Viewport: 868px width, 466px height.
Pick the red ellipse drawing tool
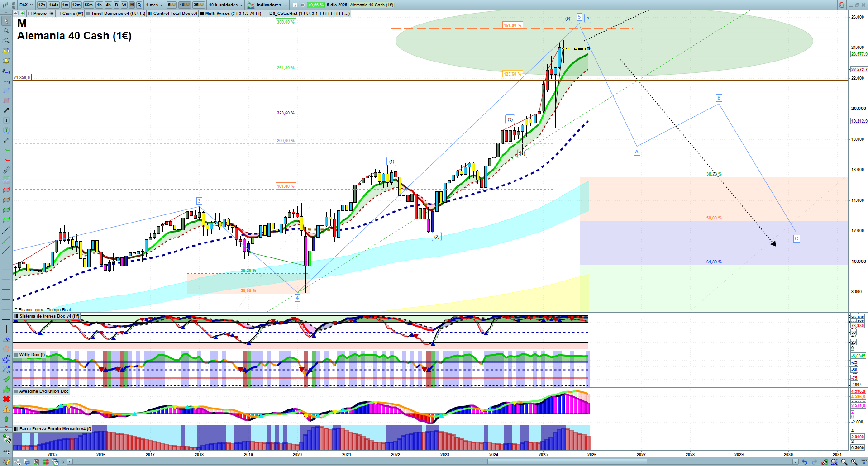point(6,190)
